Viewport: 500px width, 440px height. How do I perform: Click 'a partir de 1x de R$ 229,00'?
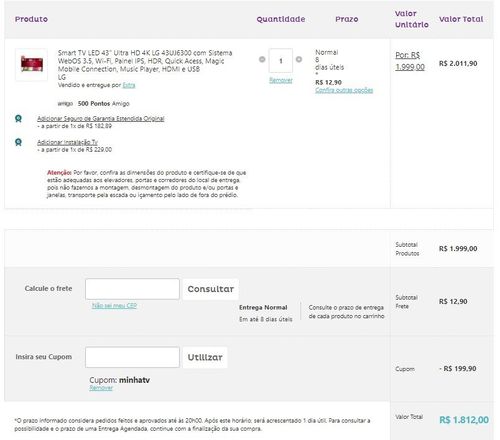74,150
